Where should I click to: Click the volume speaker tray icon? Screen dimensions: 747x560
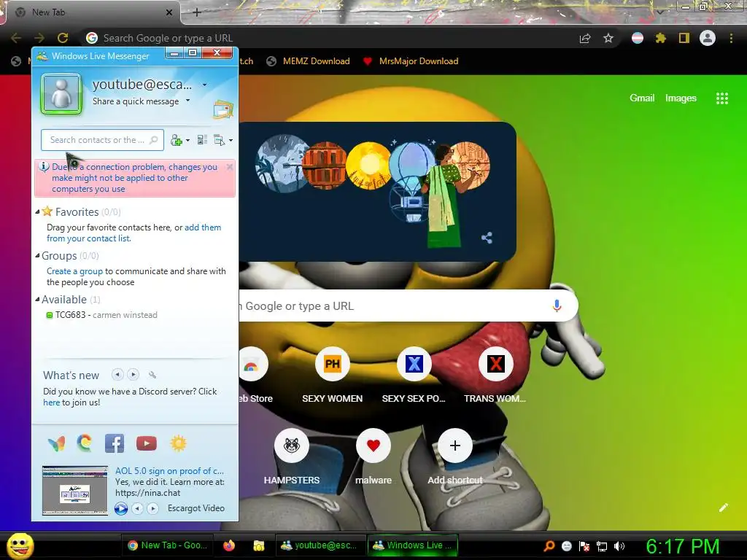619,546
